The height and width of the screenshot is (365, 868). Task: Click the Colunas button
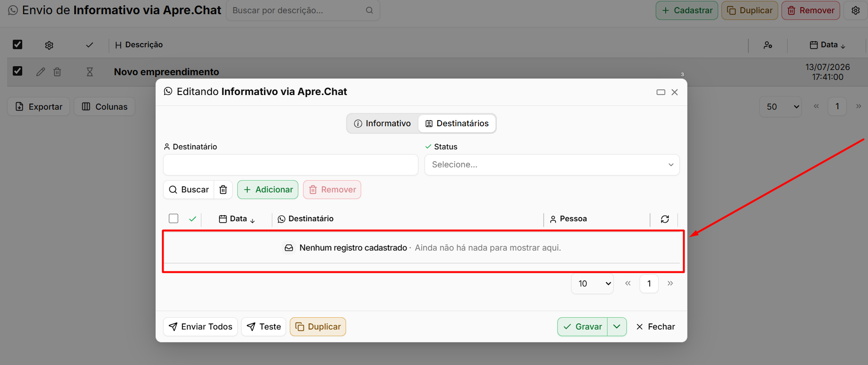coord(104,107)
